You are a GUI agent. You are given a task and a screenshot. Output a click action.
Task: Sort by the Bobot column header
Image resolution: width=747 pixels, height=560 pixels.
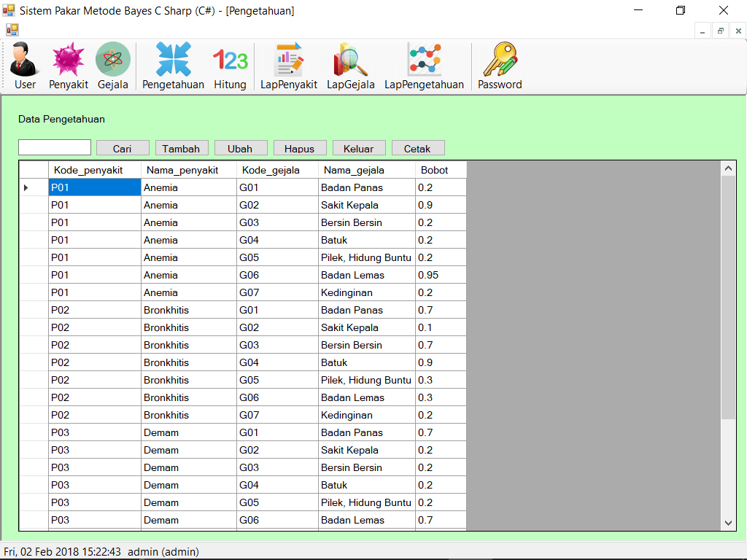point(441,170)
